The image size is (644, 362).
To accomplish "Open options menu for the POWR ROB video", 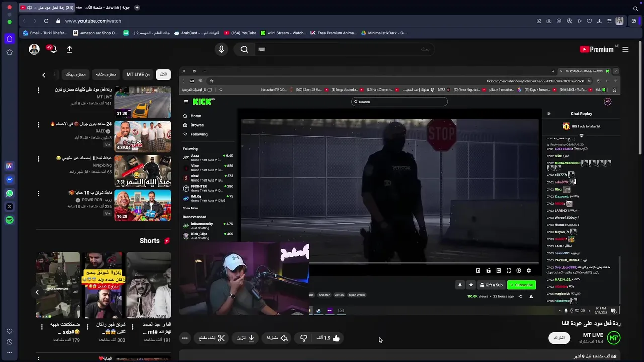I will tap(38, 194).
